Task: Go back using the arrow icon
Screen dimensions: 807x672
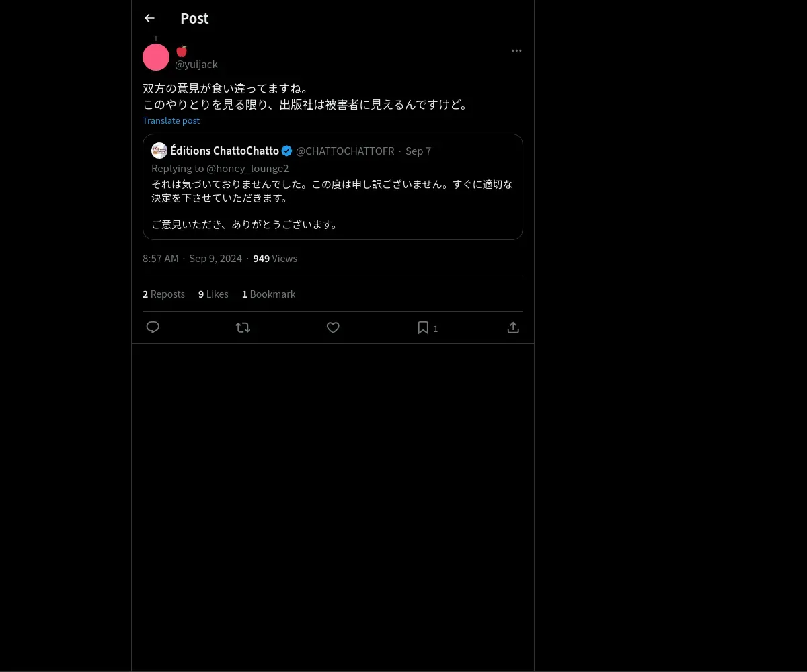Action: click(149, 18)
